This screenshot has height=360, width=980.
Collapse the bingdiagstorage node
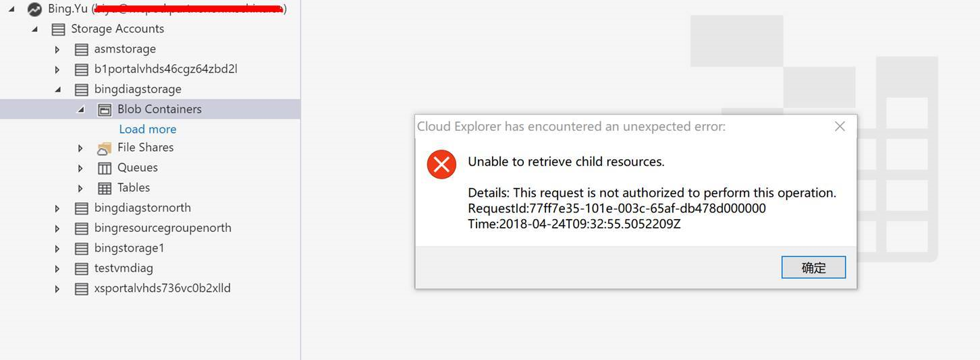click(57, 89)
